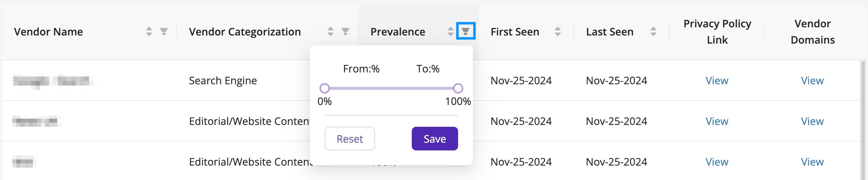View privacy policy for Search Engine vendor
868x180 pixels.
[x=717, y=81]
